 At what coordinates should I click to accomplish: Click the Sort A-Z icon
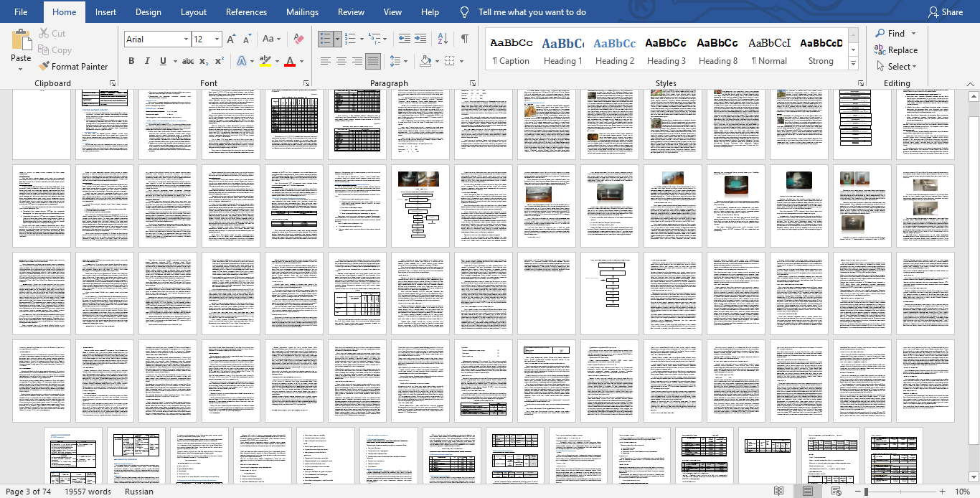tap(443, 39)
